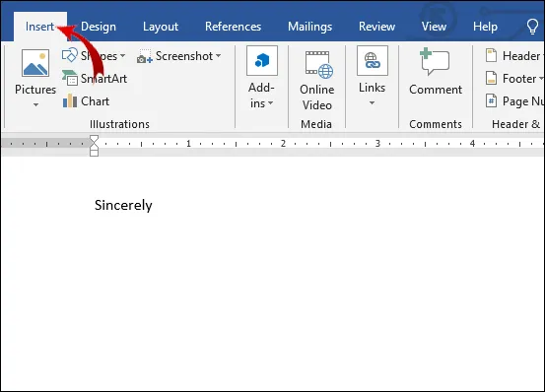This screenshot has width=545, height=392.
Task: Click the Add-ins cube icon
Action: coord(262,60)
